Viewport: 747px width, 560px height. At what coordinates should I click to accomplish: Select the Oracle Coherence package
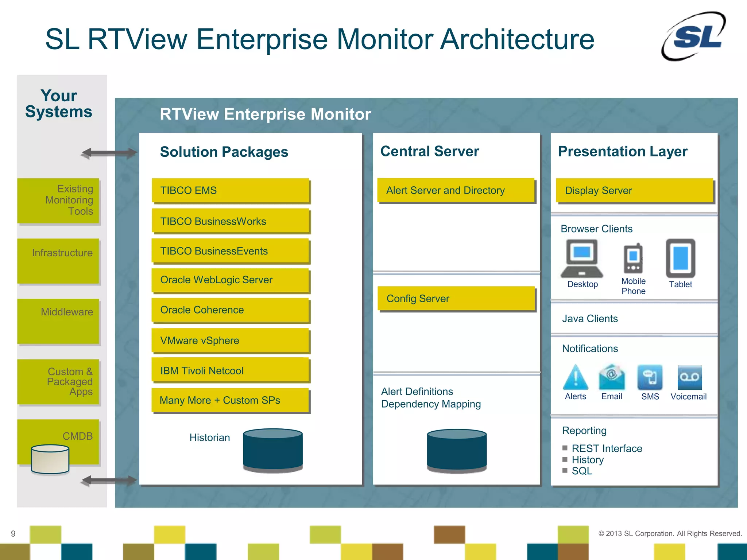click(x=231, y=310)
